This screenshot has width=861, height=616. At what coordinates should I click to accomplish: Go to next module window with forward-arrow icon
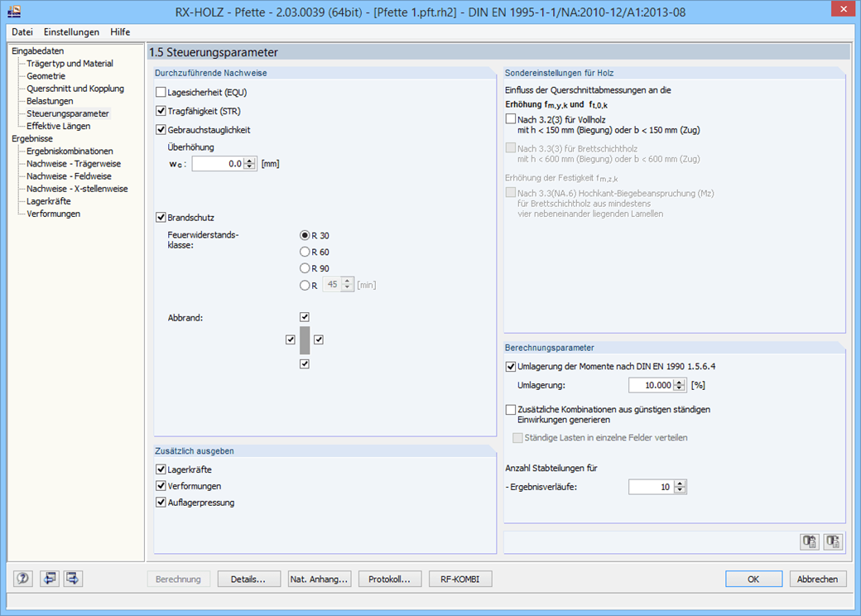[72, 578]
